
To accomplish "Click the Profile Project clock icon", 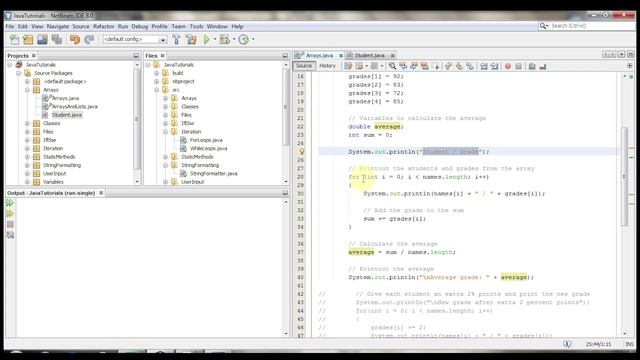I will coord(244,40).
